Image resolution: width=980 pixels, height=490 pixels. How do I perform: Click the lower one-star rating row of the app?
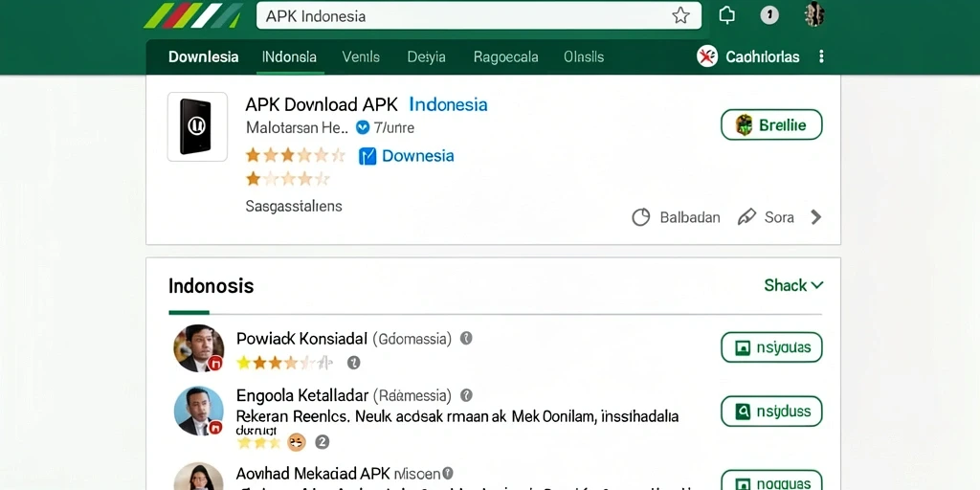point(287,179)
